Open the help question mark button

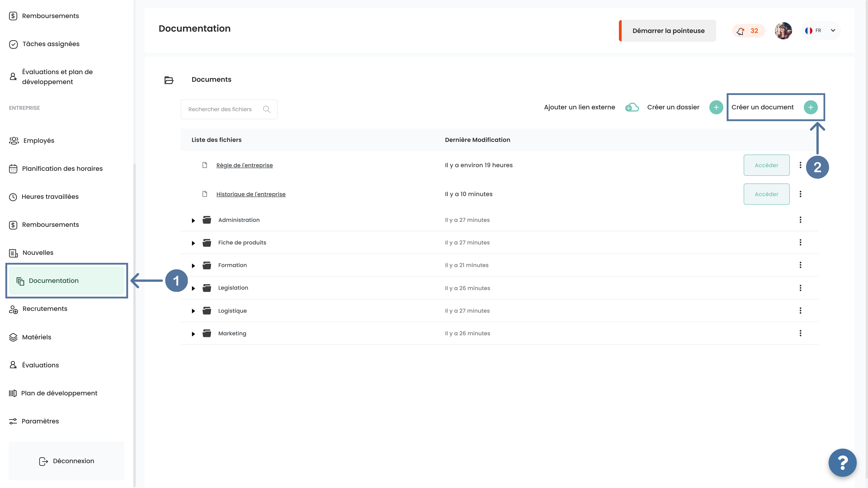click(842, 463)
